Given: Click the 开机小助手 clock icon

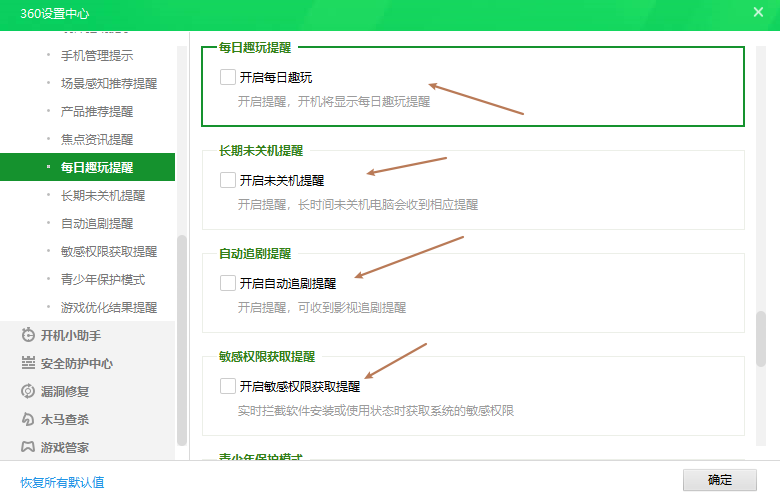Looking at the screenshot, I should (28, 335).
